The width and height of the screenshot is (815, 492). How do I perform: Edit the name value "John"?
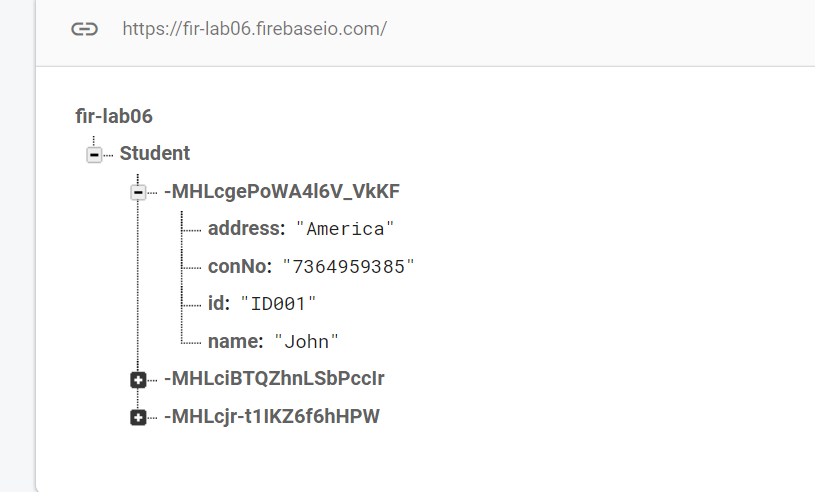tap(306, 342)
